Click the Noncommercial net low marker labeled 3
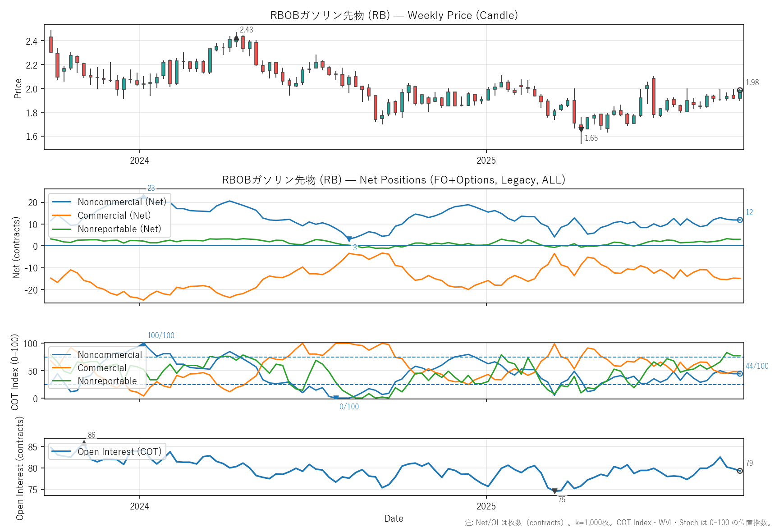779x532 pixels. click(x=349, y=239)
